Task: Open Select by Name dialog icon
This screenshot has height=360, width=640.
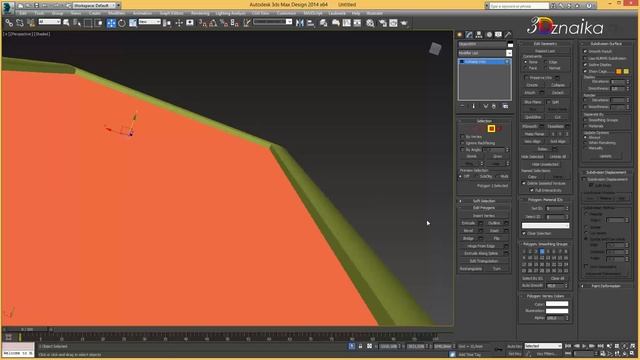Action: click(77, 23)
